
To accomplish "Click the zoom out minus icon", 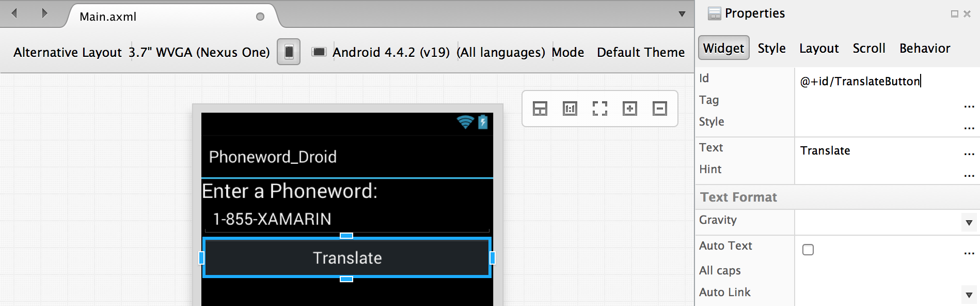I will click(660, 109).
